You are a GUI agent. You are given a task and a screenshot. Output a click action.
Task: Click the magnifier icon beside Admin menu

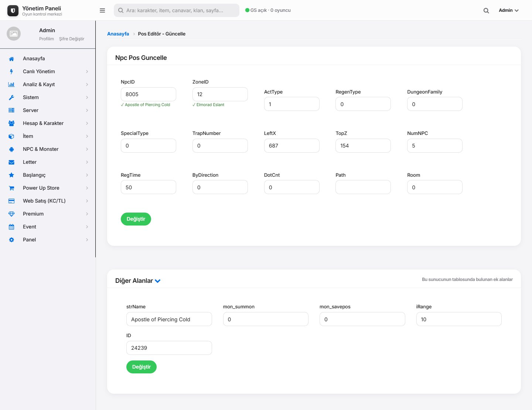tap(486, 11)
